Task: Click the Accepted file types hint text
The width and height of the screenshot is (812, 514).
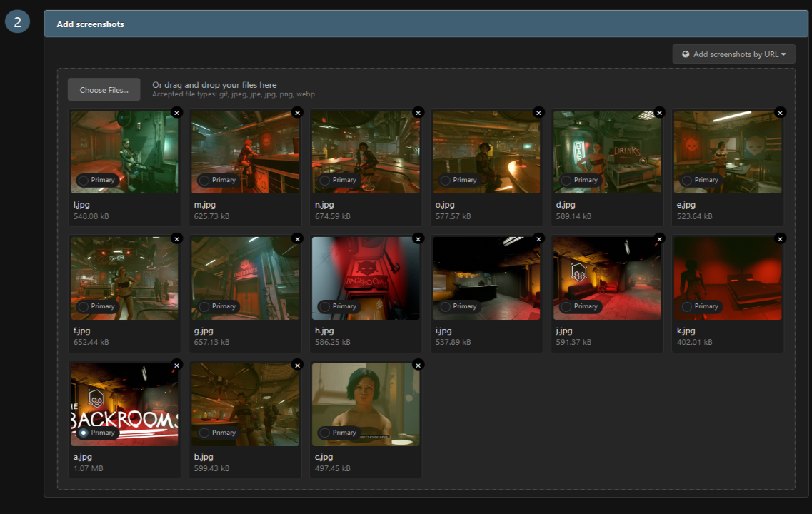Action: pos(233,94)
